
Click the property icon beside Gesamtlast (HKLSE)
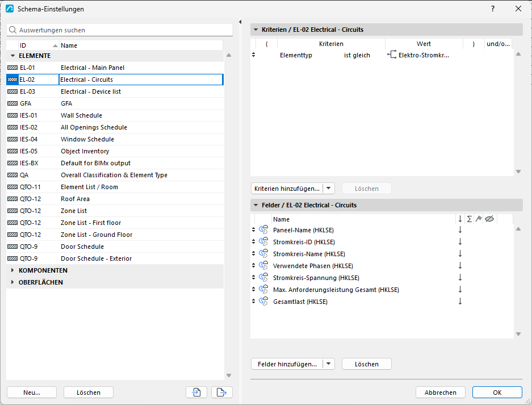tap(263, 302)
